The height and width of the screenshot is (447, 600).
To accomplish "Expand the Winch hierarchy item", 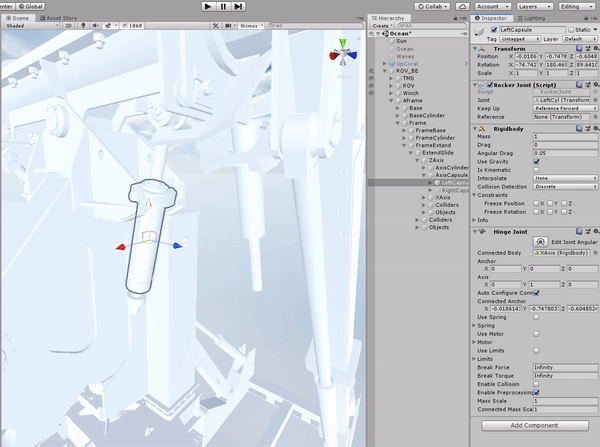I will [391, 93].
